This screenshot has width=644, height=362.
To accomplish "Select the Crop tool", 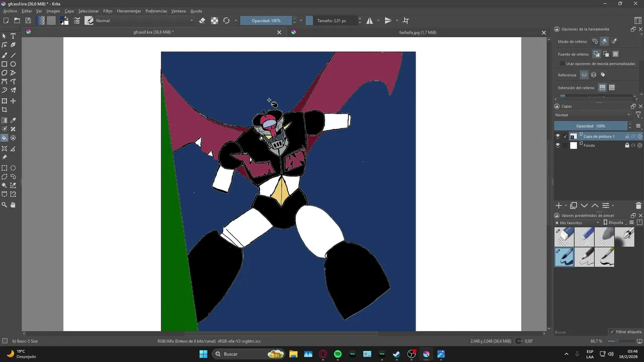I will 5,110.
